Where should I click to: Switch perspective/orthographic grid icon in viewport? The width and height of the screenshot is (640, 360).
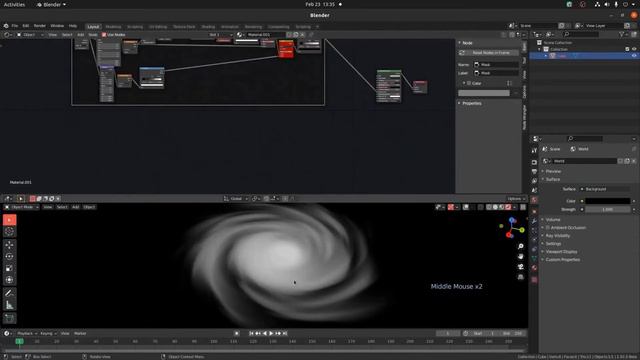click(520, 277)
